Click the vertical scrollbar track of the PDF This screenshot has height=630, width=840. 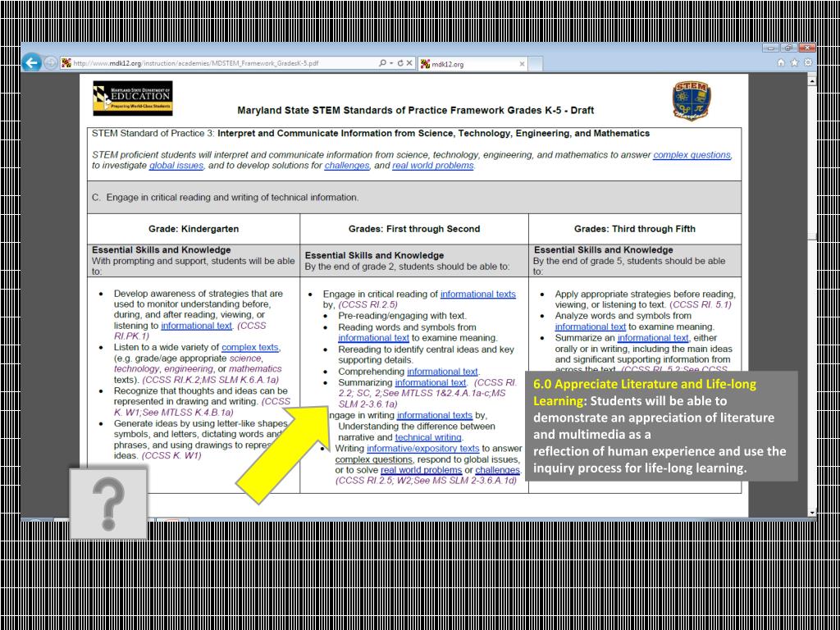(x=814, y=296)
